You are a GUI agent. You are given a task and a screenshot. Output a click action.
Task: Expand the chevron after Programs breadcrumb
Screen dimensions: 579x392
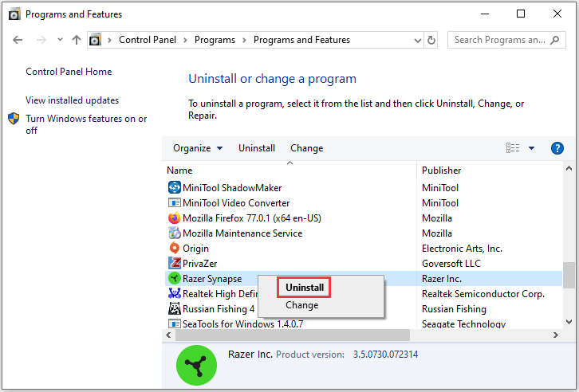tap(244, 40)
